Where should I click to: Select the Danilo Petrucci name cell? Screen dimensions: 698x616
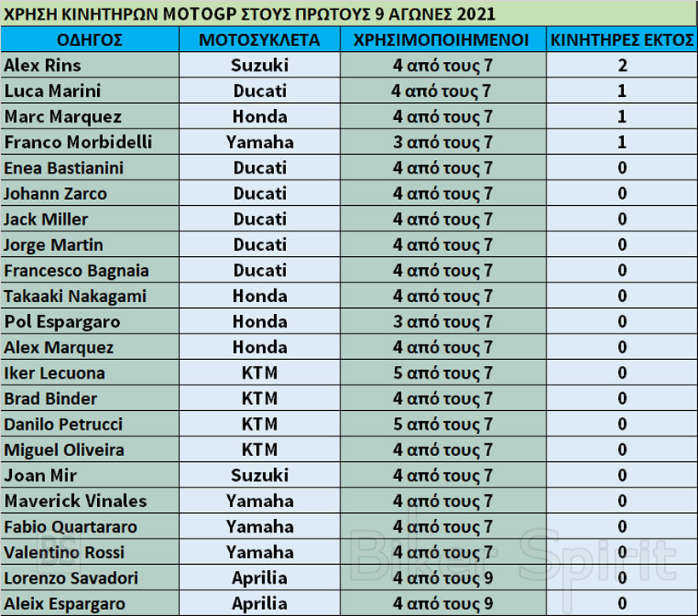point(89,424)
